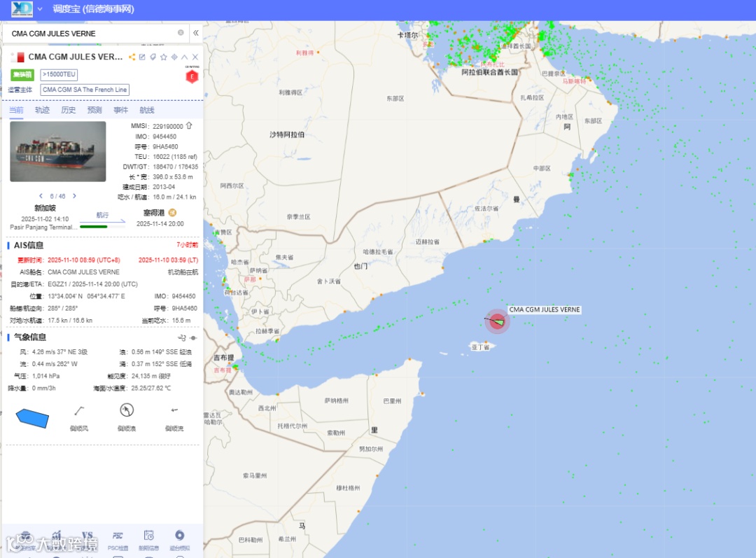Share the vessel via orange share icon
Image resolution: width=756 pixels, height=558 pixels.
(x=132, y=57)
